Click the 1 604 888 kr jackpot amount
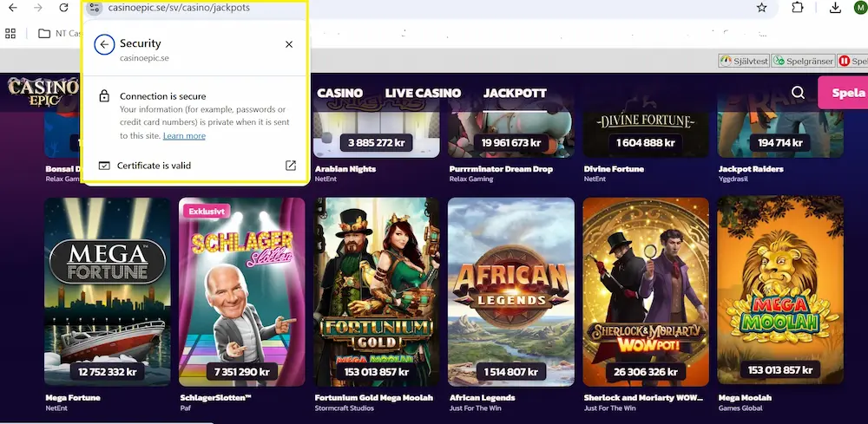The image size is (868, 424). coord(646,142)
